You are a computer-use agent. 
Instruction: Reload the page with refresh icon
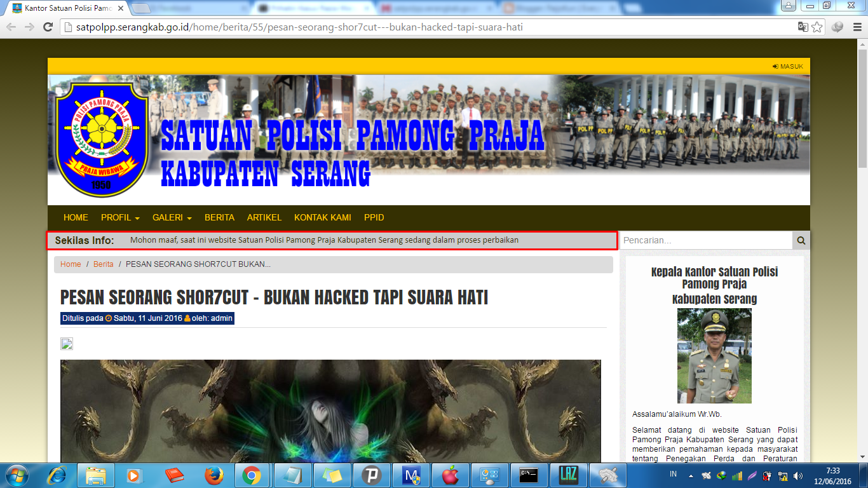pyautogui.click(x=48, y=27)
